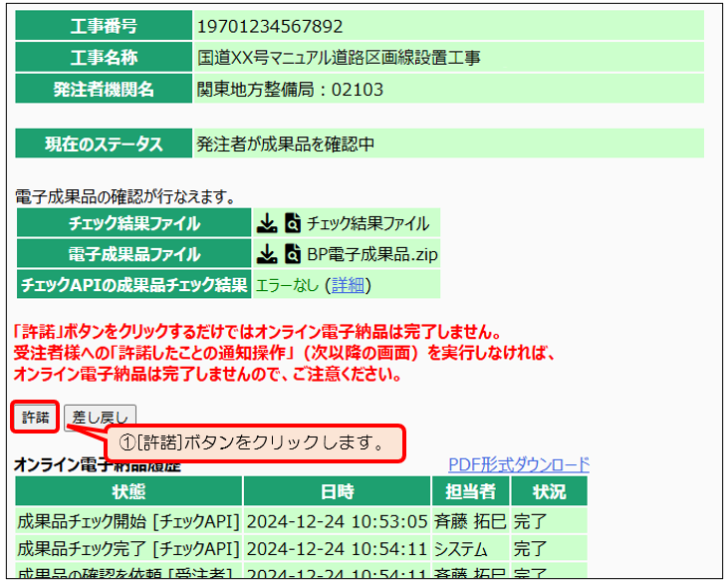Select the 状況 column header
The image size is (728, 582).
coord(549,491)
